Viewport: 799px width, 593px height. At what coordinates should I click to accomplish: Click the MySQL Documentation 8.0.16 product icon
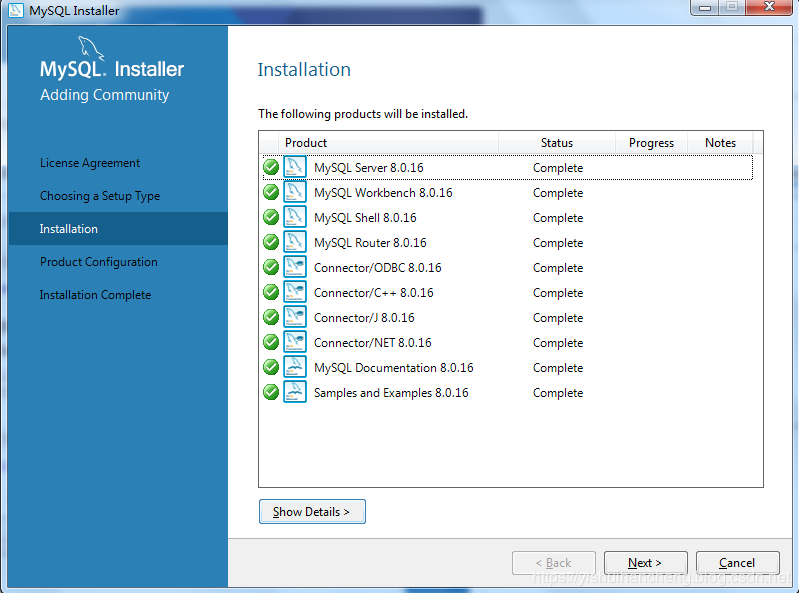pos(295,367)
